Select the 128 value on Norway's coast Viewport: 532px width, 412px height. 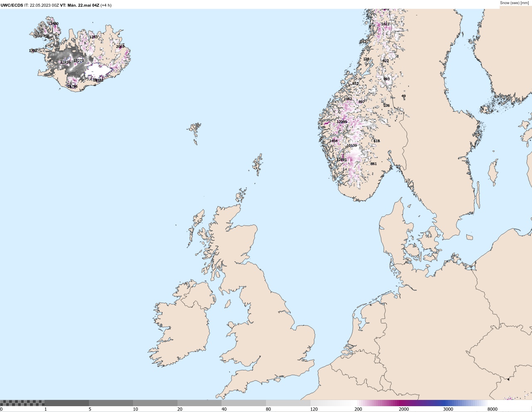click(x=366, y=59)
